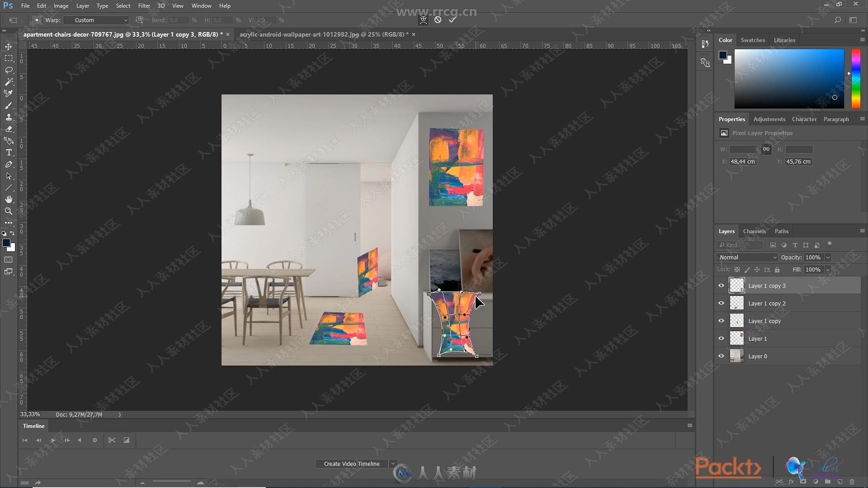Toggle visibility of Layer 1 copy 2
This screenshot has height=488, width=868.
722,303
